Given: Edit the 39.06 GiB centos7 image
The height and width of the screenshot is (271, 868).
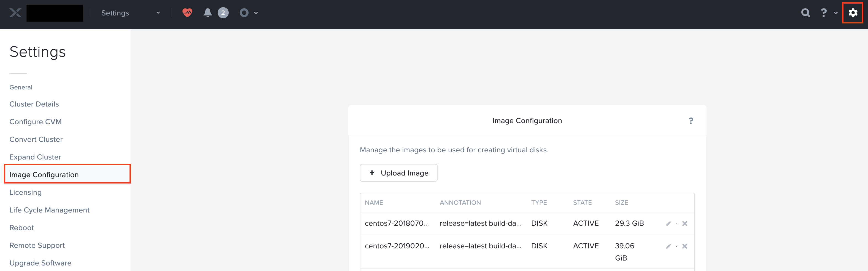Looking at the screenshot, I should pyautogui.click(x=668, y=246).
